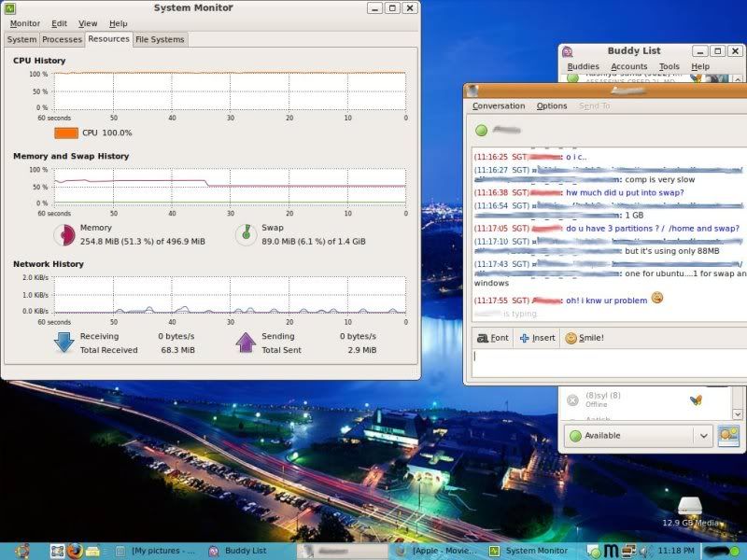747x560 pixels.
Task: Click the show desktop panel icon
Action: [x=57, y=551]
